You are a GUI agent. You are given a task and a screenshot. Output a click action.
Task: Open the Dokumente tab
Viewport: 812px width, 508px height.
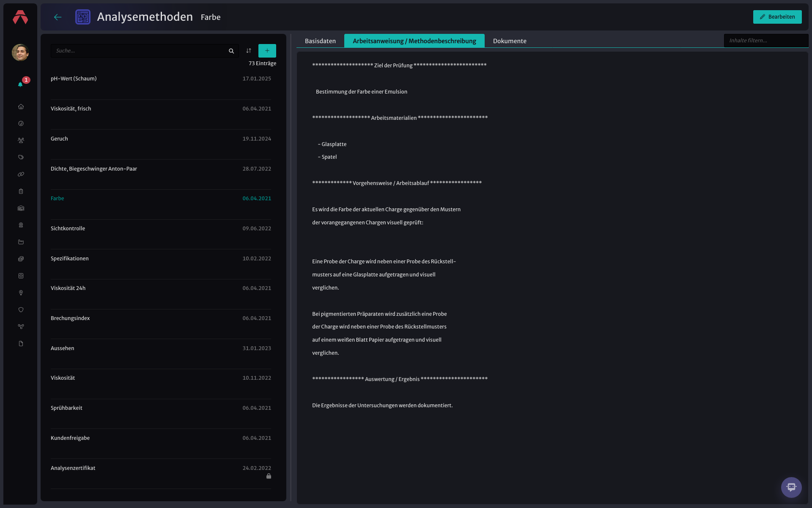coord(510,41)
